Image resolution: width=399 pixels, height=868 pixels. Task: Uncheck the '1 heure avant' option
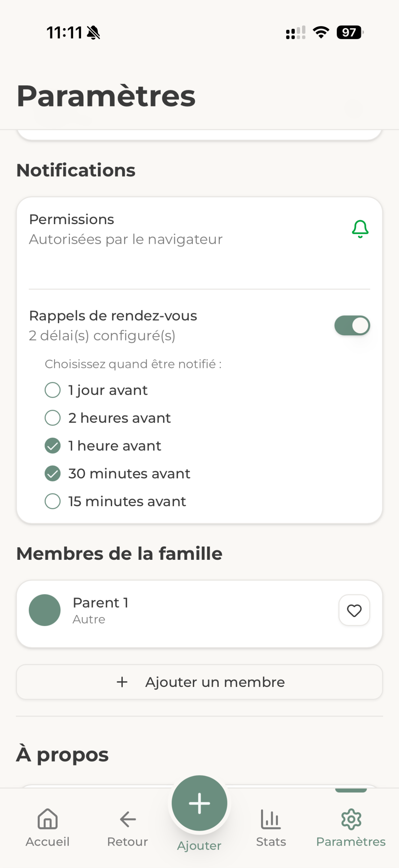pyautogui.click(x=53, y=446)
